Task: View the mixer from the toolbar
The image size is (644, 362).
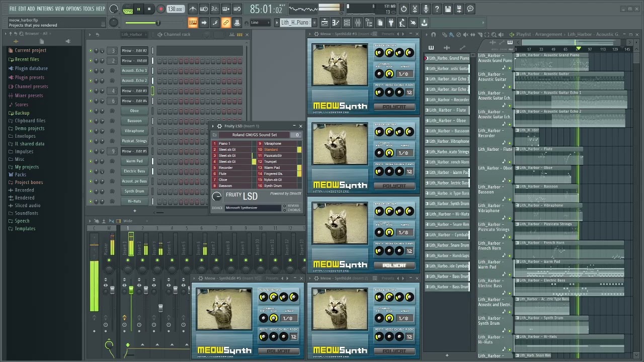Action: point(358,23)
